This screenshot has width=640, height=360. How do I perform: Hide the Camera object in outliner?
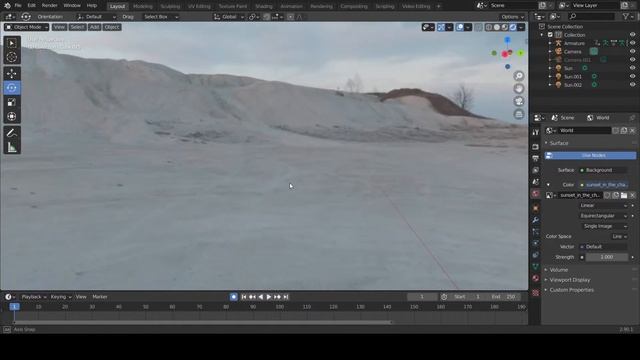click(632, 52)
